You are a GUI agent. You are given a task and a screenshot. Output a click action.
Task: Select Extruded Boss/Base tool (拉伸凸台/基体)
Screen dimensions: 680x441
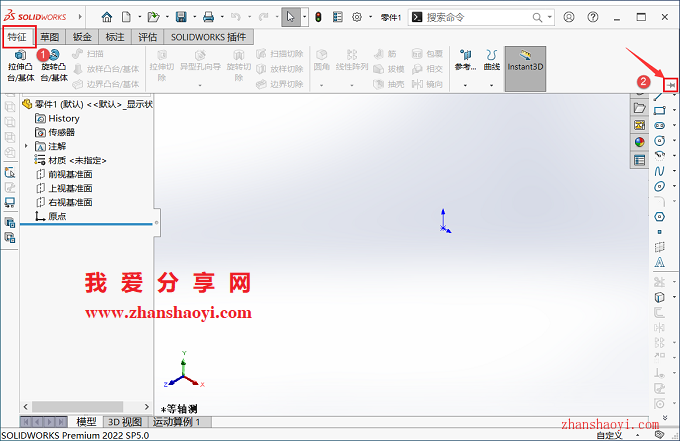[21, 66]
